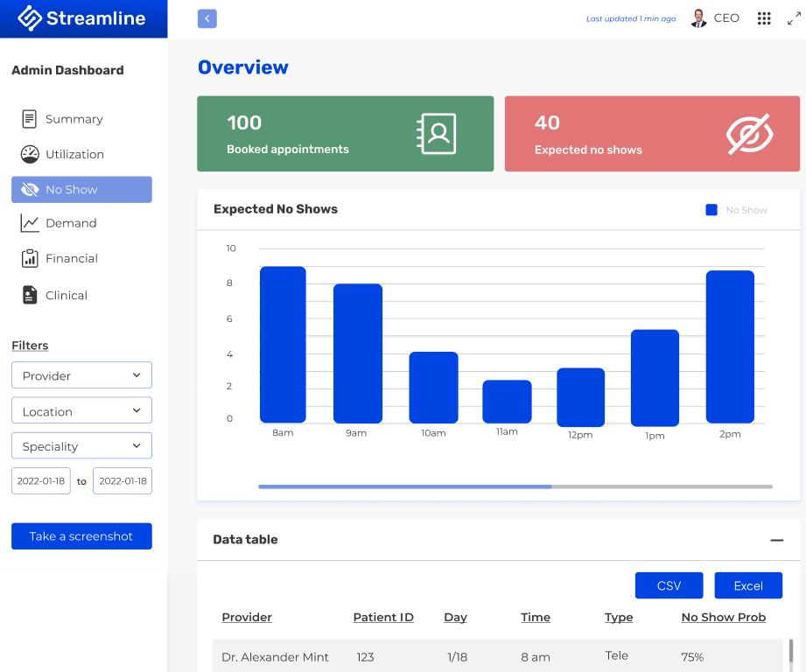806x672 pixels.
Task: Click the 10am bar in chart
Action: click(x=433, y=388)
